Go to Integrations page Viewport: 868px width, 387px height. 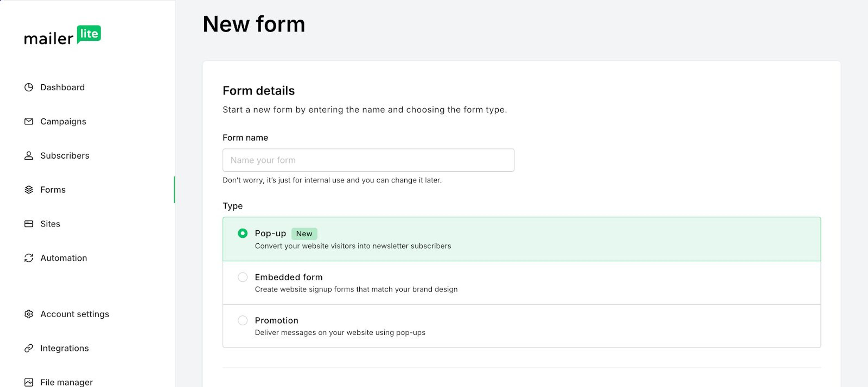click(x=64, y=348)
